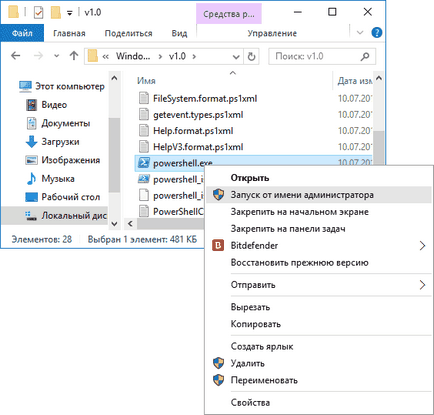Viewport: 434px width, 415px height.
Task: Click the properties quick access toolbar icon
Action: point(39,13)
